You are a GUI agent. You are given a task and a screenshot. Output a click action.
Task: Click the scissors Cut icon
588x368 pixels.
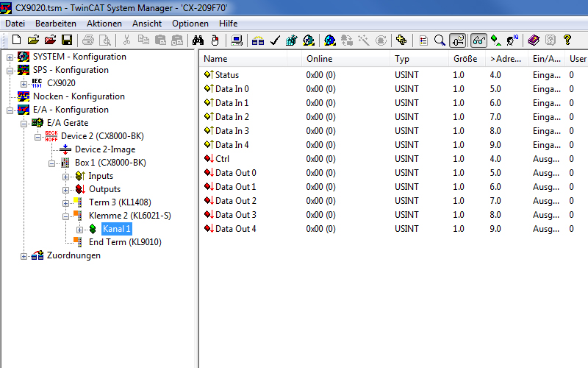click(126, 40)
